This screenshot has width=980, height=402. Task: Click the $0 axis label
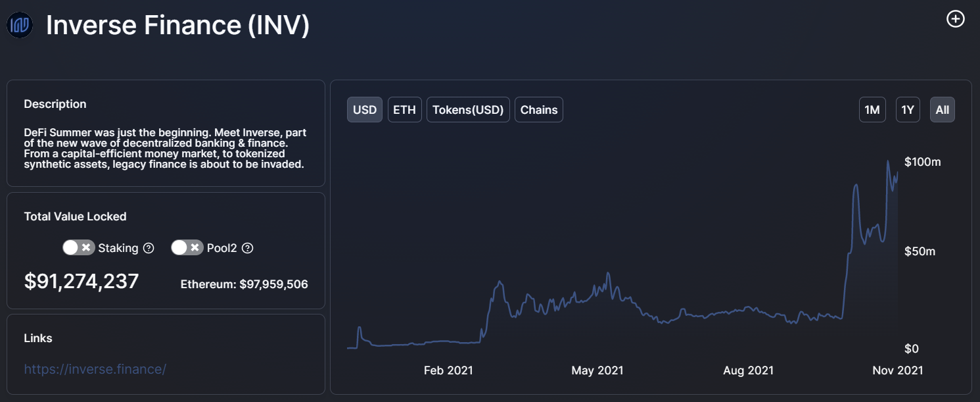click(912, 349)
